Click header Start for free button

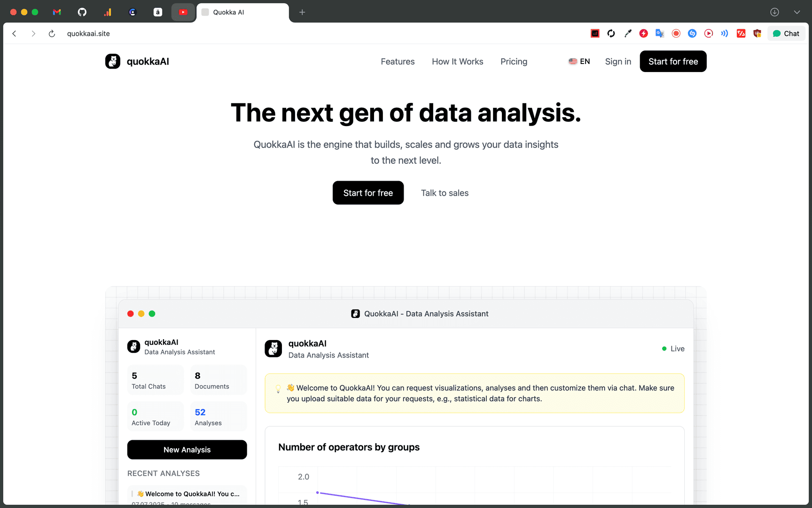673,61
